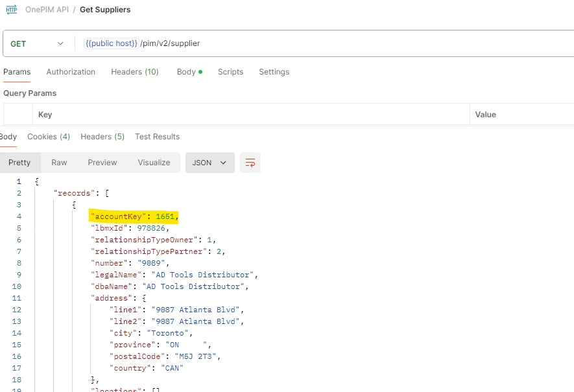The height and width of the screenshot is (392, 574).
Task: Collapse the record object at line 3
Action: point(74,205)
